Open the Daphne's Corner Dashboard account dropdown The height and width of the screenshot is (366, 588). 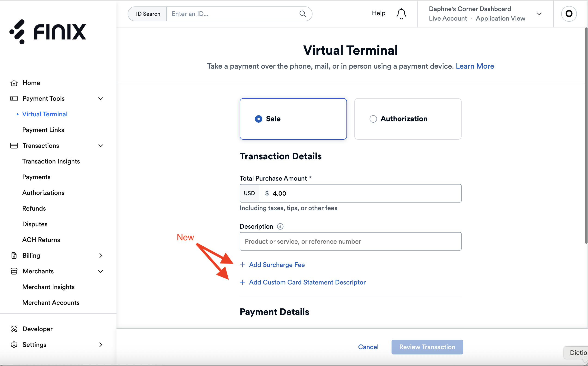pos(486,14)
